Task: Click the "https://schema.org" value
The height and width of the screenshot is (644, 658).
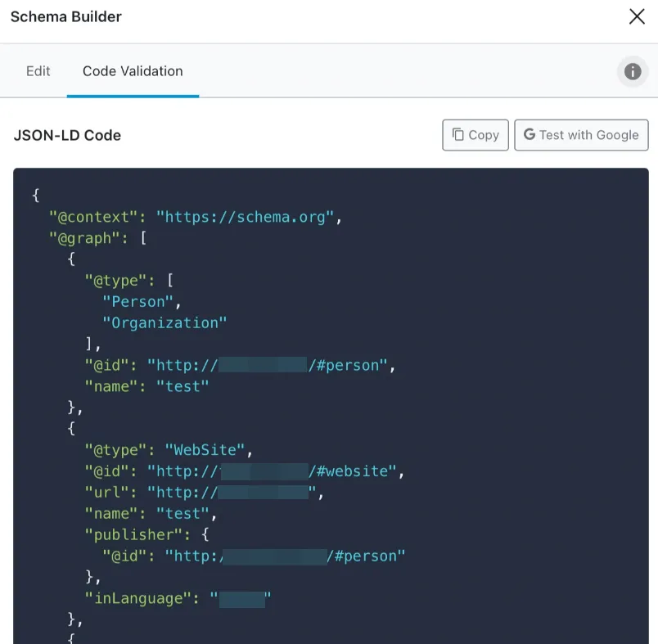Action: point(245,218)
